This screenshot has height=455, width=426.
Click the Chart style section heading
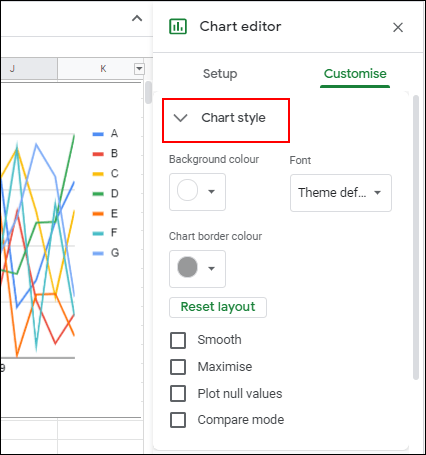pos(233,118)
